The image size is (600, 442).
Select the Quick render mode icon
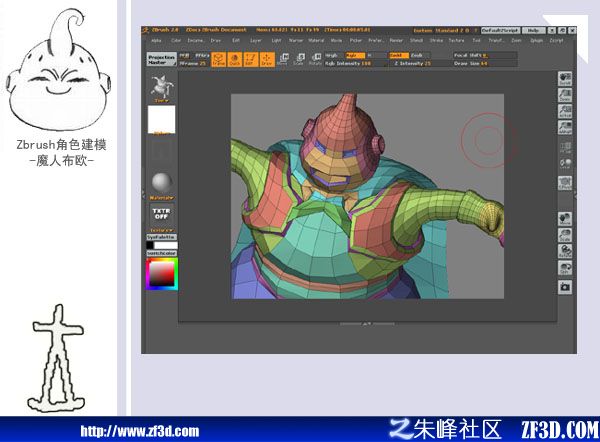(x=235, y=59)
